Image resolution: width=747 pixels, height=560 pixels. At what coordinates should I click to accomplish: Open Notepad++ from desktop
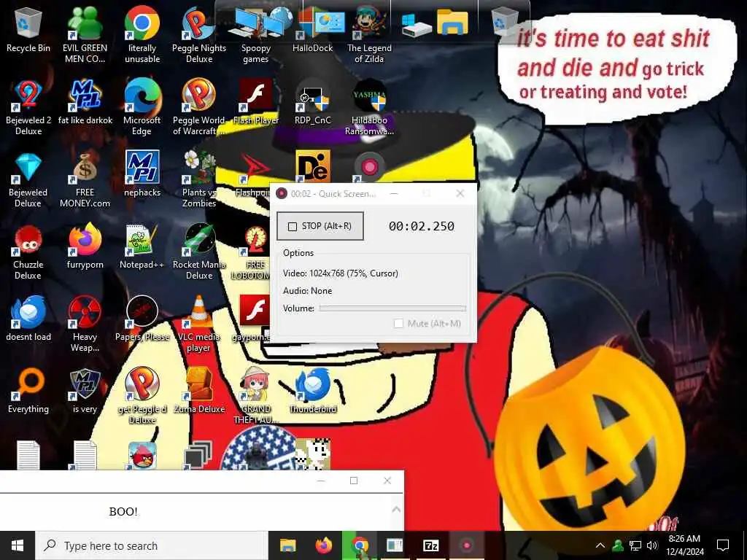tap(142, 246)
